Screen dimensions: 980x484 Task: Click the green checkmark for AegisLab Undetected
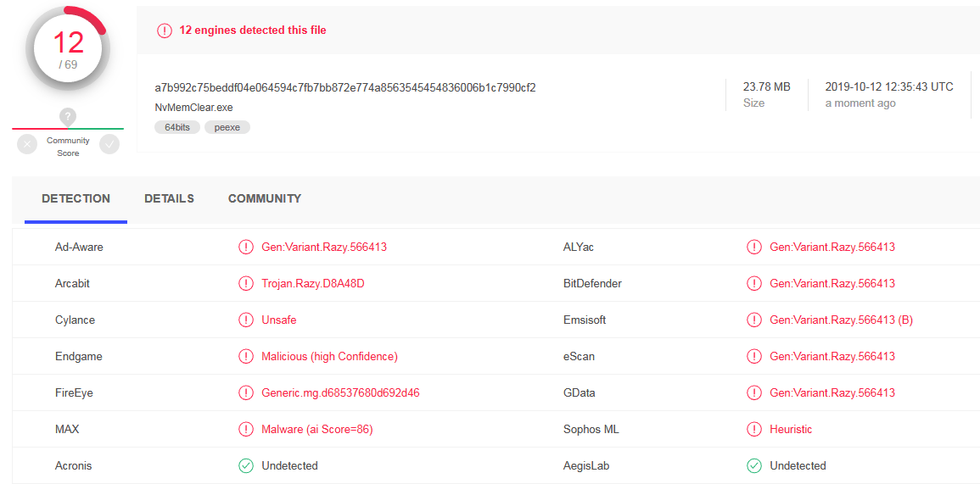click(753, 465)
